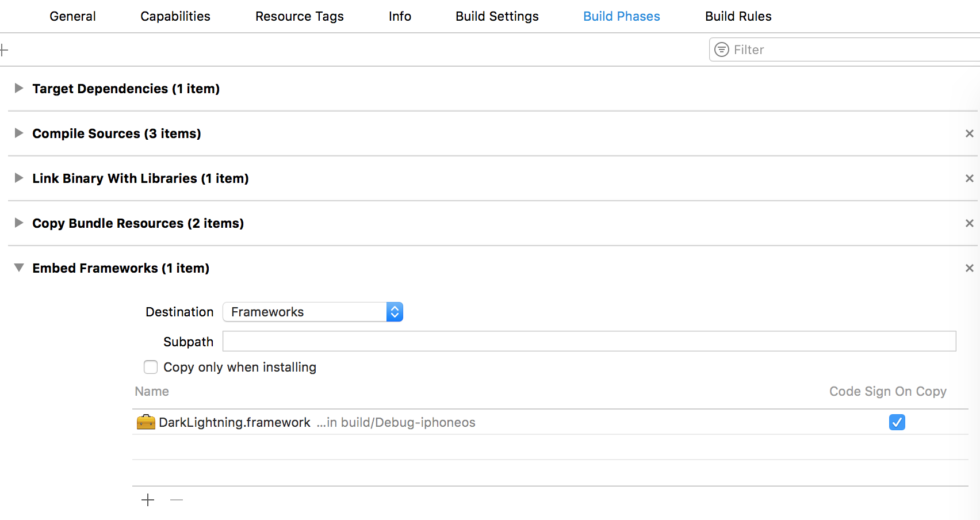Click the filter icon in the search field
The height and width of the screenshot is (520, 980).
(722, 49)
